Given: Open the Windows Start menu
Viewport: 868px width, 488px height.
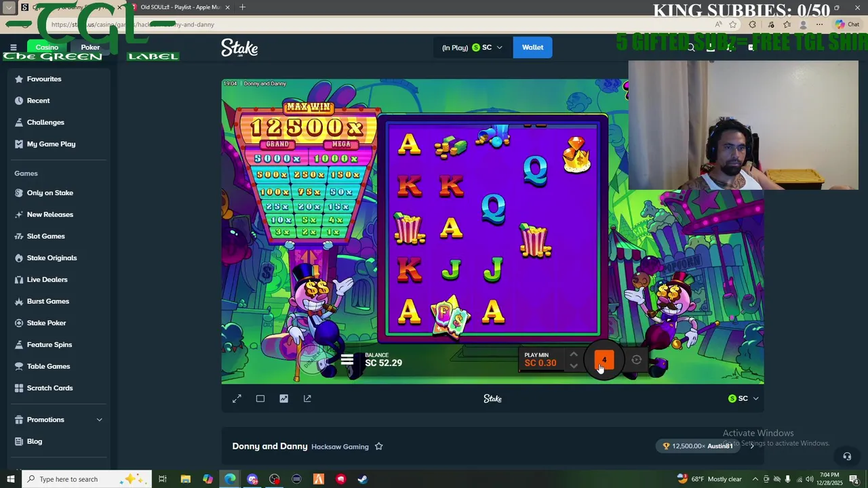Looking at the screenshot, I should click(x=10, y=479).
